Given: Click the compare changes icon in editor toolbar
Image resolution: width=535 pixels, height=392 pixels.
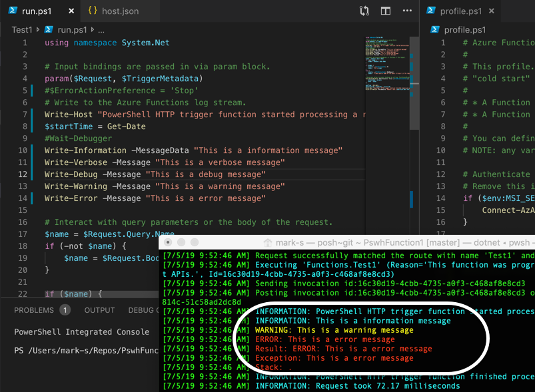Looking at the screenshot, I should coord(364,11).
